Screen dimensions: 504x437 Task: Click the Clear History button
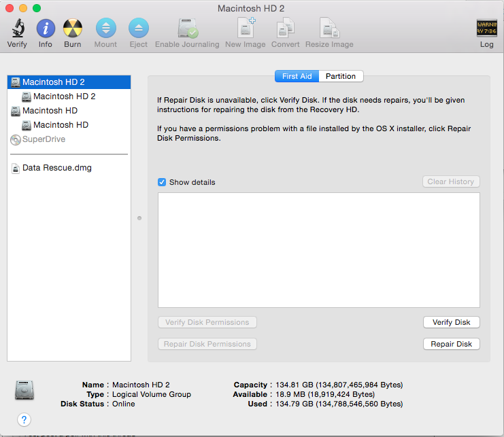tap(451, 181)
